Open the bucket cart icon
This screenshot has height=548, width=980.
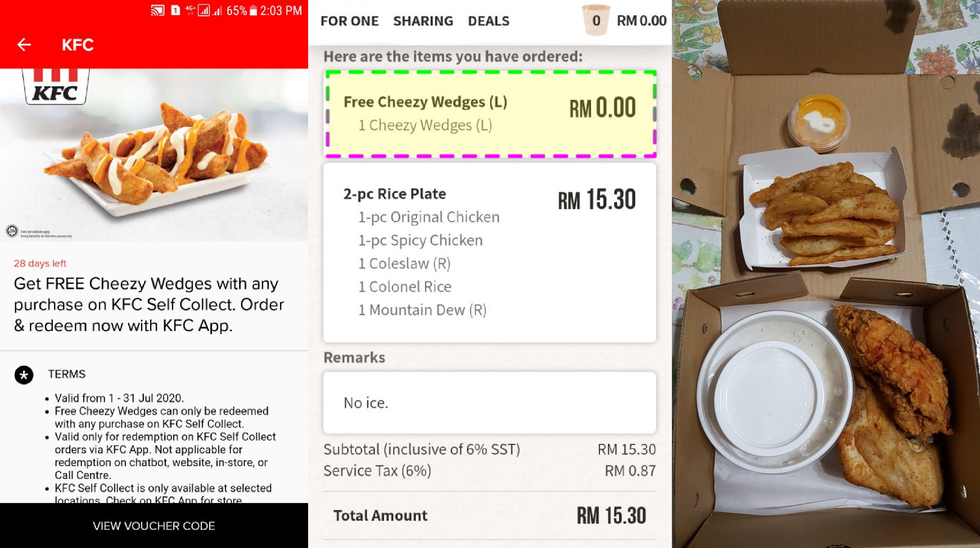(x=596, y=20)
